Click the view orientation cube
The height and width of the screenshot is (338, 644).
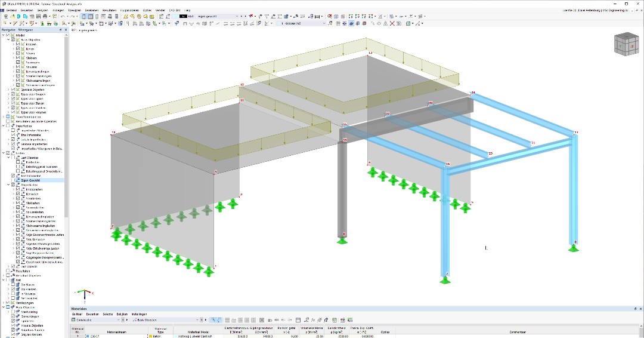click(626, 44)
